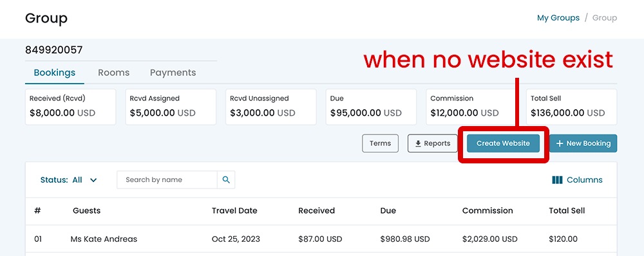Open the Terms button
The height and width of the screenshot is (256, 644).
coord(381,143)
